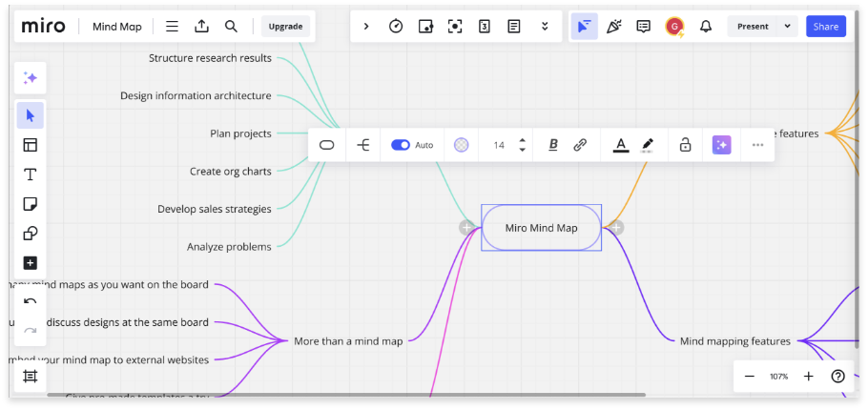Zoom in with the plus button

(809, 377)
